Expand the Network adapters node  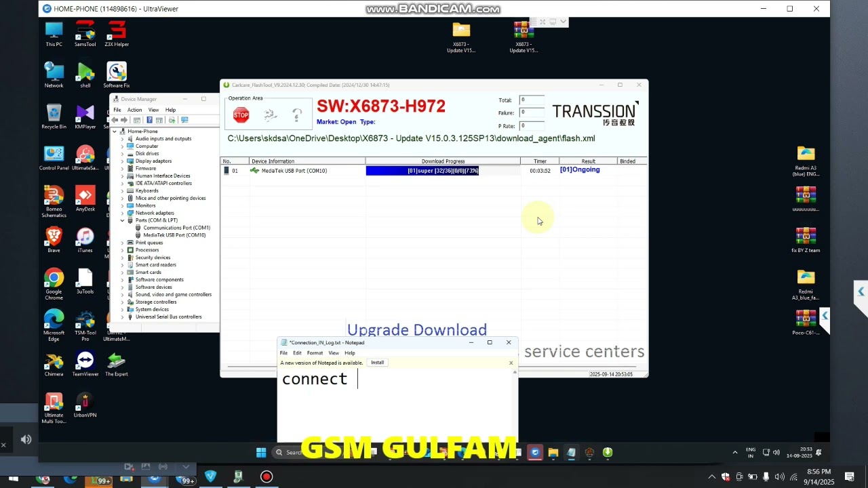[123, 213]
